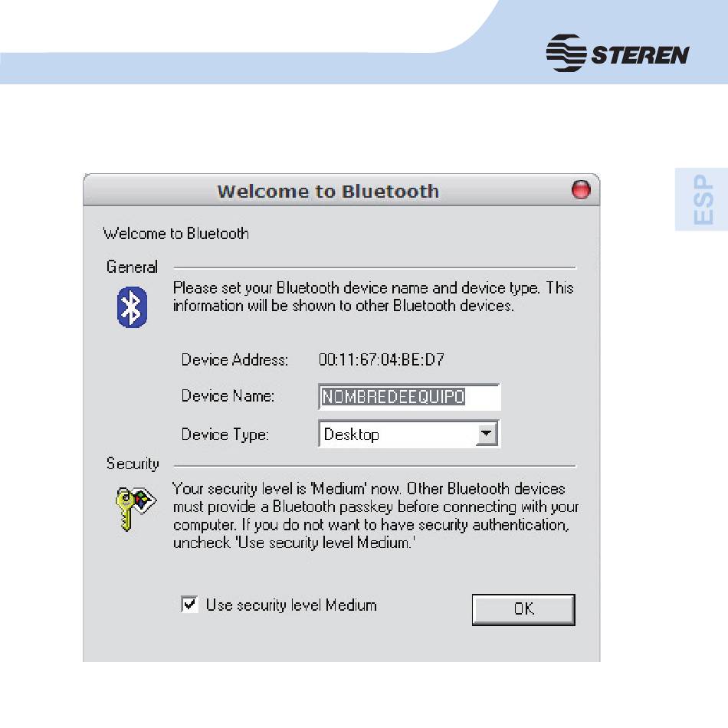Click the 'Use security level Medium' checkbox label

(x=291, y=605)
